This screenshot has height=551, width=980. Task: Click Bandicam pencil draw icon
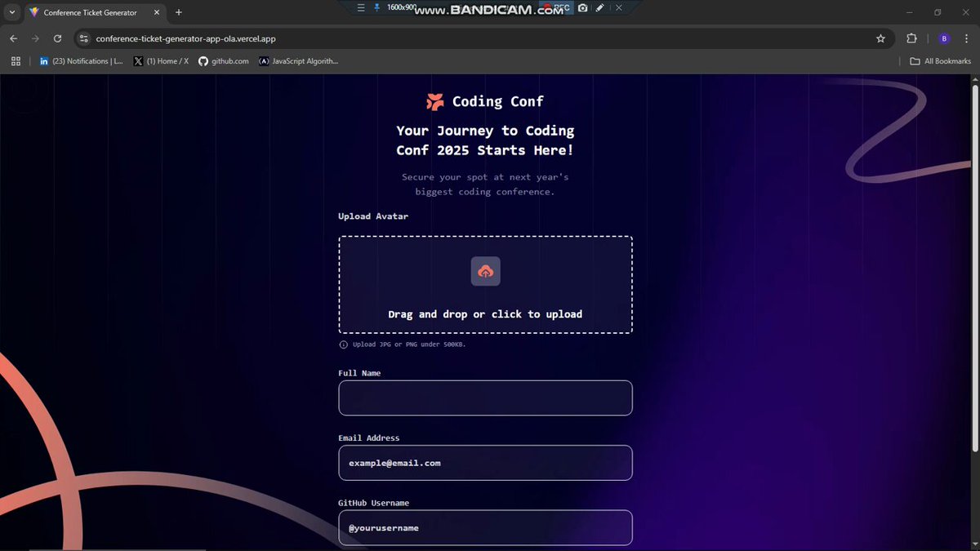coord(600,7)
